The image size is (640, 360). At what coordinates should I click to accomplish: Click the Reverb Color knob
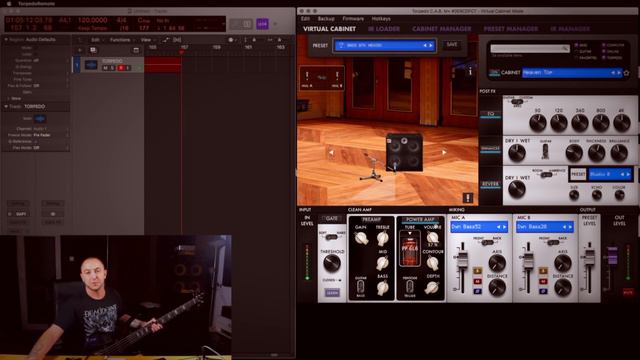(x=619, y=196)
